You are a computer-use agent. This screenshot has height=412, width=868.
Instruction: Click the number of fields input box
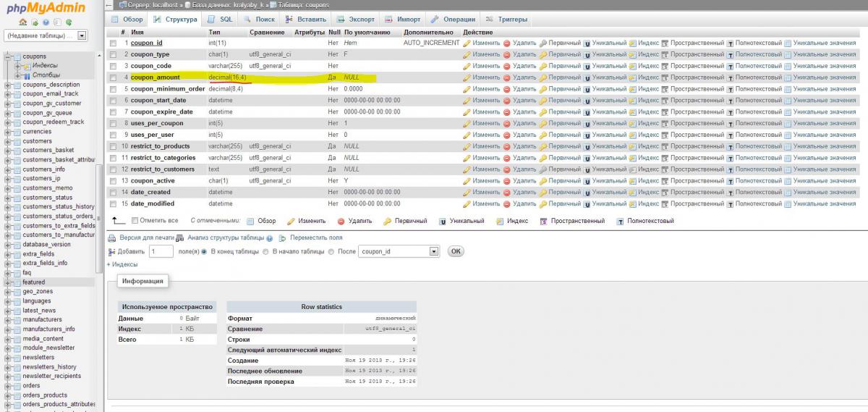coord(161,252)
